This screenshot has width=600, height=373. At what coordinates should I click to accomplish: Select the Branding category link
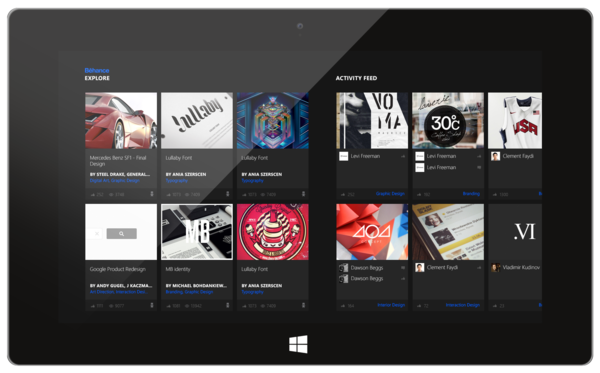[471, 194]
